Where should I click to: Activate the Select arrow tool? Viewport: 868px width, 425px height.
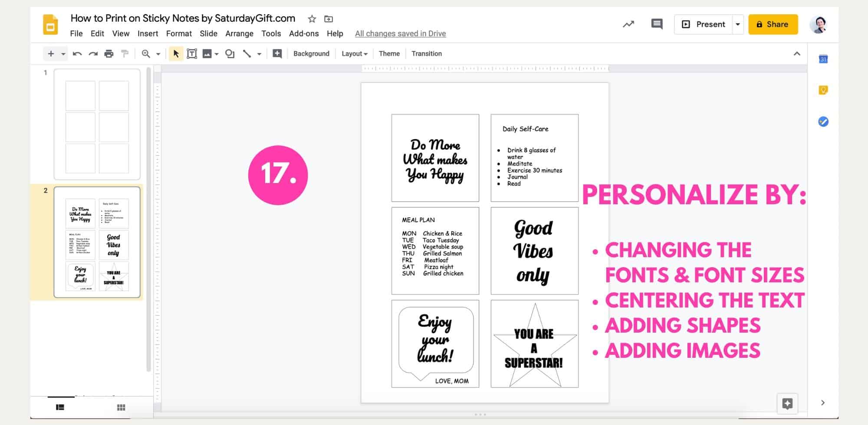coord(175,53)
